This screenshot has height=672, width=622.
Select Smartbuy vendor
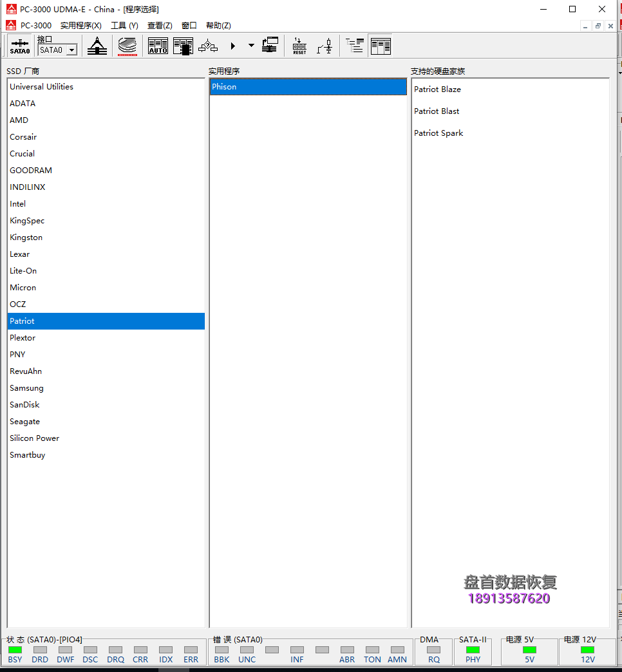tap(106, 454)
